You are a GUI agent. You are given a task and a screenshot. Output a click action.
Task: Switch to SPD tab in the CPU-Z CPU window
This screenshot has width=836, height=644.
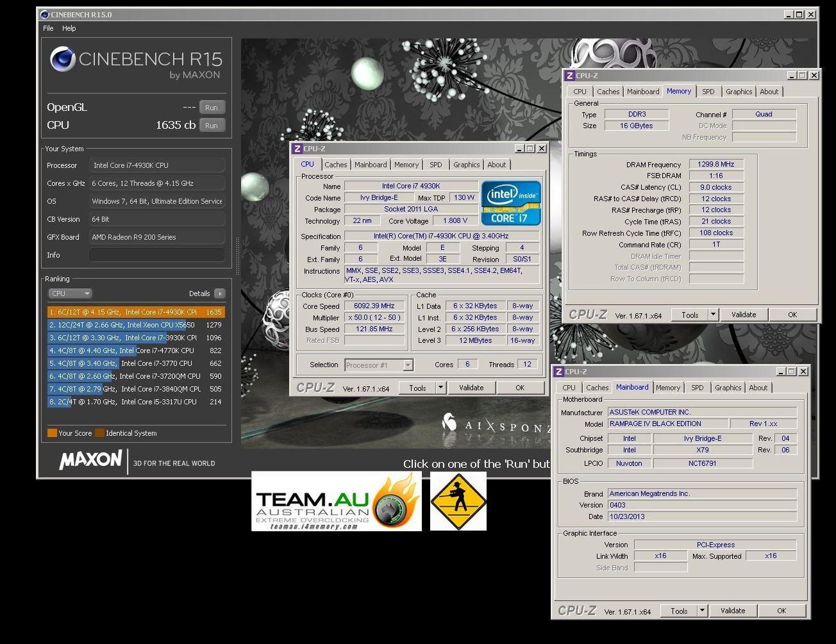pyautogui.click(x=436, y=165)
